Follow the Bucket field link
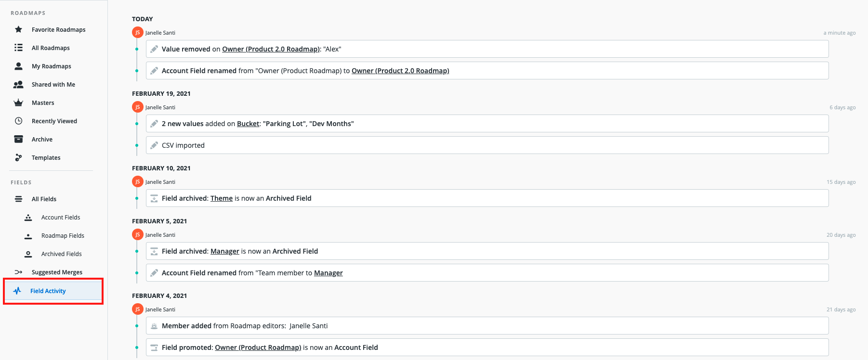 [x=248, y=124]
